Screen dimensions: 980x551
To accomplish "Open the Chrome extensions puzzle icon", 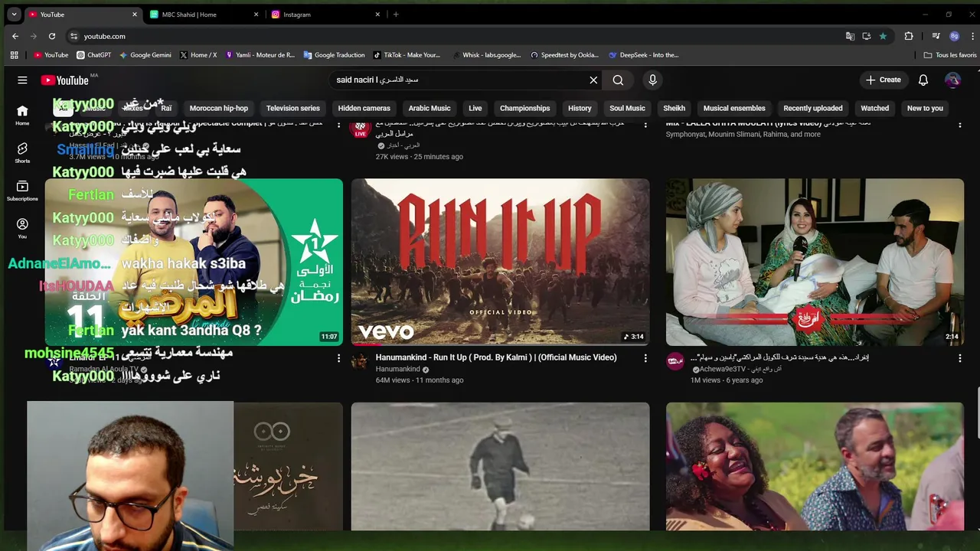I will 909,36.
